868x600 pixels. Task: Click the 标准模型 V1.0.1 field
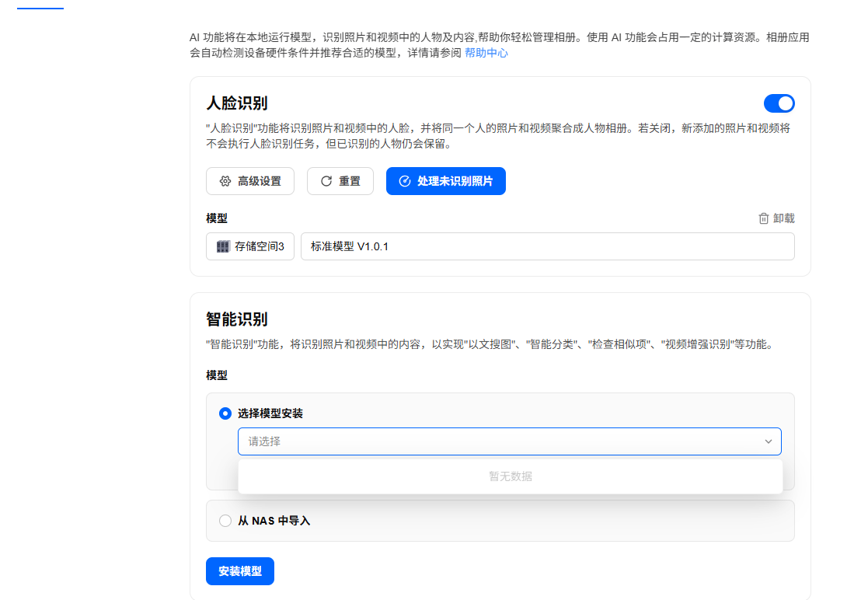coord(548,246)
